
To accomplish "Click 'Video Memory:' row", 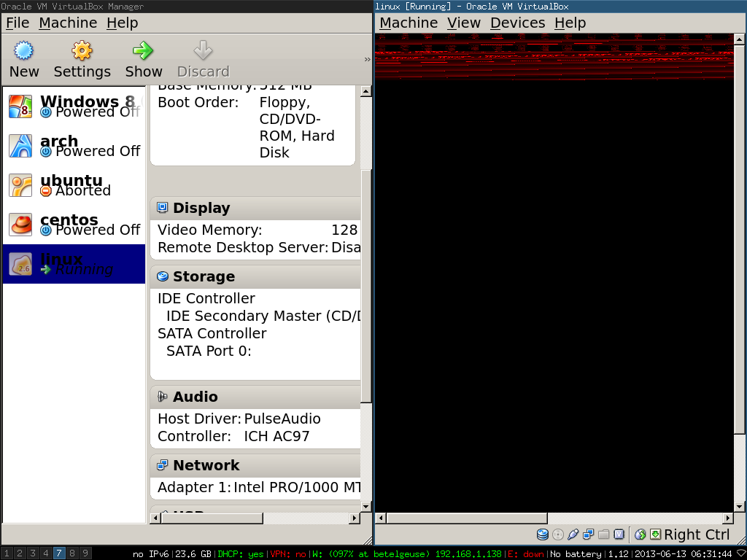I will pos(258,230).
